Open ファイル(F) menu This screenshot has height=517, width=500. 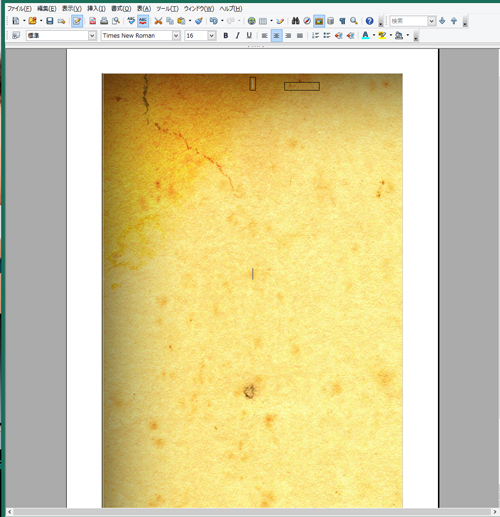19,9
